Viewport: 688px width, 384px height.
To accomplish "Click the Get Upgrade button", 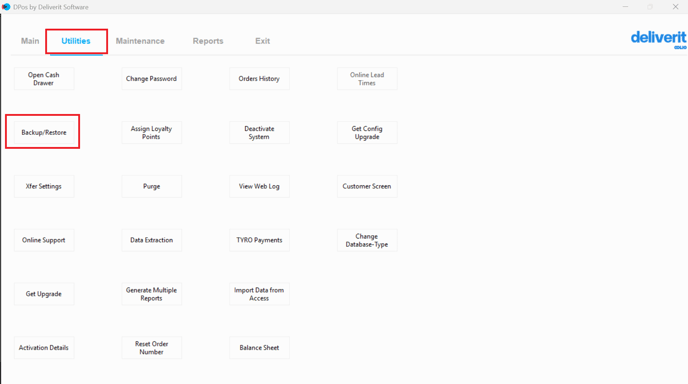I will coord(44,294).
